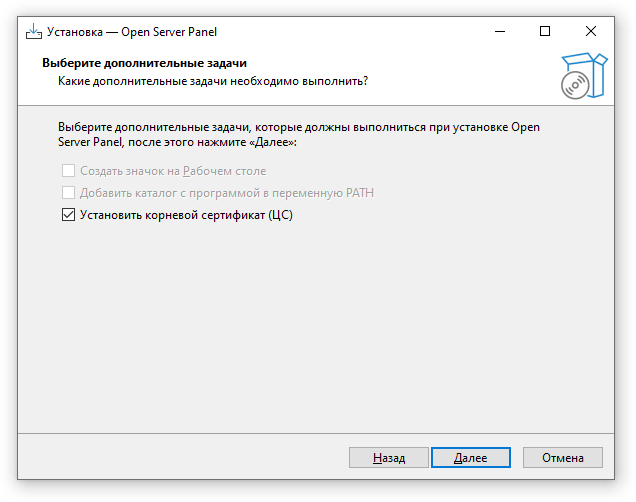Click the label 'Установить корневой сертификат (ЦС)'
The image size is (636, 502).
[186, 215]
